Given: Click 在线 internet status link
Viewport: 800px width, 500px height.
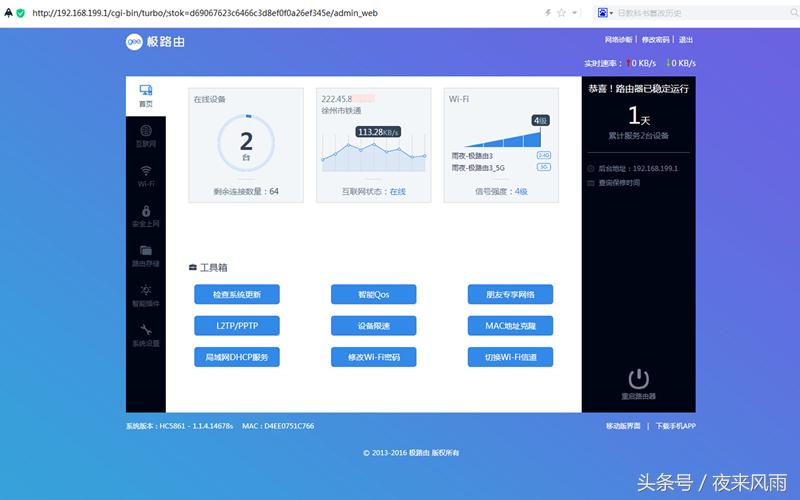Looking at the screenshot, I should click(397, 191).
